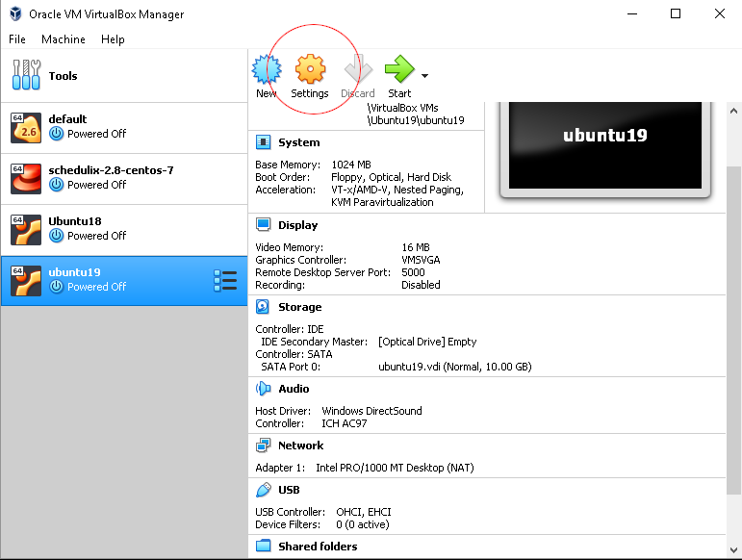This screenshot has height=560, width=742.
Task: Click the Shared folders section icon
Action: 263,546
